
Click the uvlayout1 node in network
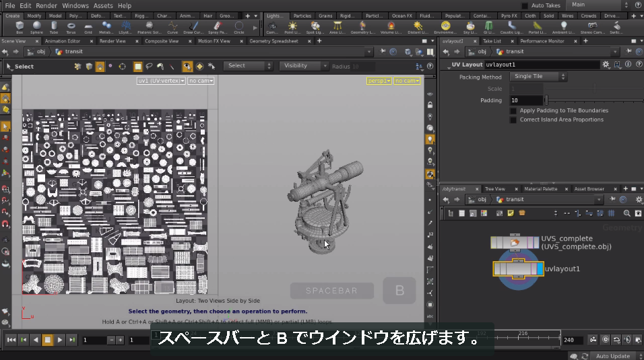click(518, 269)
